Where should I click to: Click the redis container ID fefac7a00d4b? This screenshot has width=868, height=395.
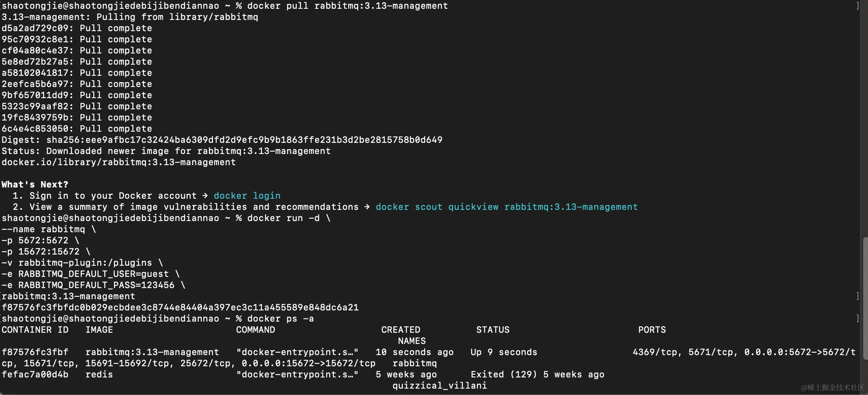pyautogui.click(x=35, y=374)
